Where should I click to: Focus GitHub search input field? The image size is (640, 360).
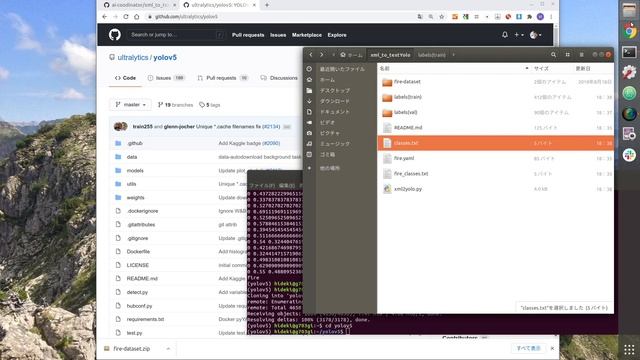point(176,35)
